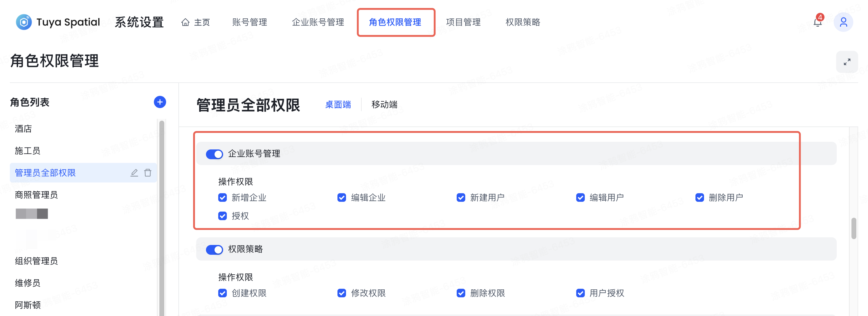This screenshot has width=868, height=316.
Task: Select the 酒店 role in the role list
Action: point(24,129)
